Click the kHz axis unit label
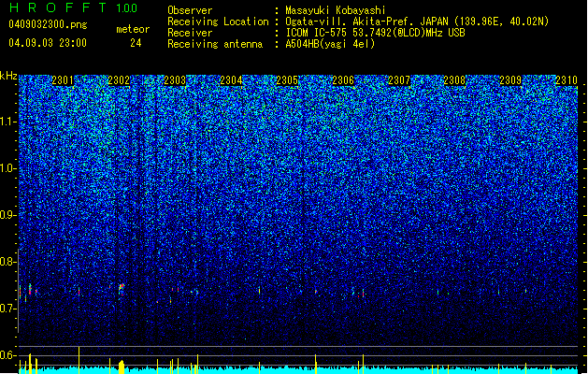Screen dimensions: 588x374 pos(8,76)
